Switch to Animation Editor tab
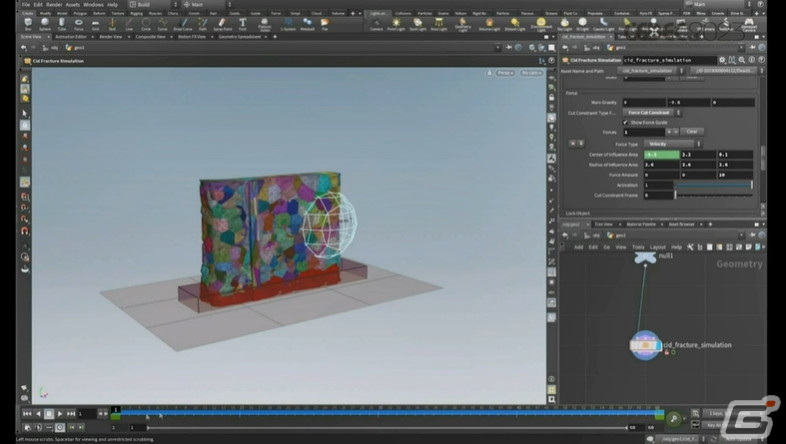The image size is (786, 444). [71, 37]
